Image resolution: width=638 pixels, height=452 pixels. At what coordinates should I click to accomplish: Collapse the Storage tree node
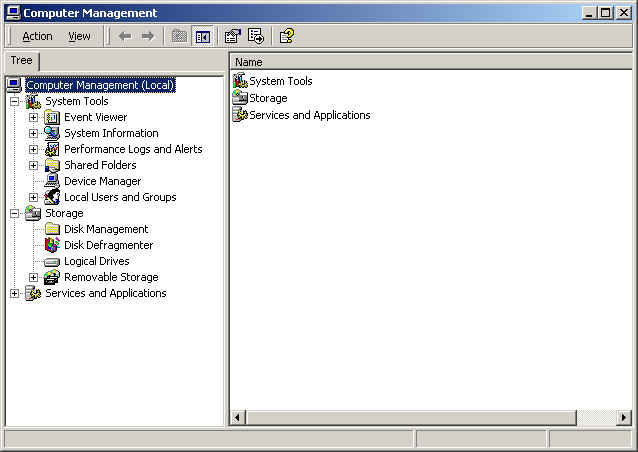(x=14, y=213)
